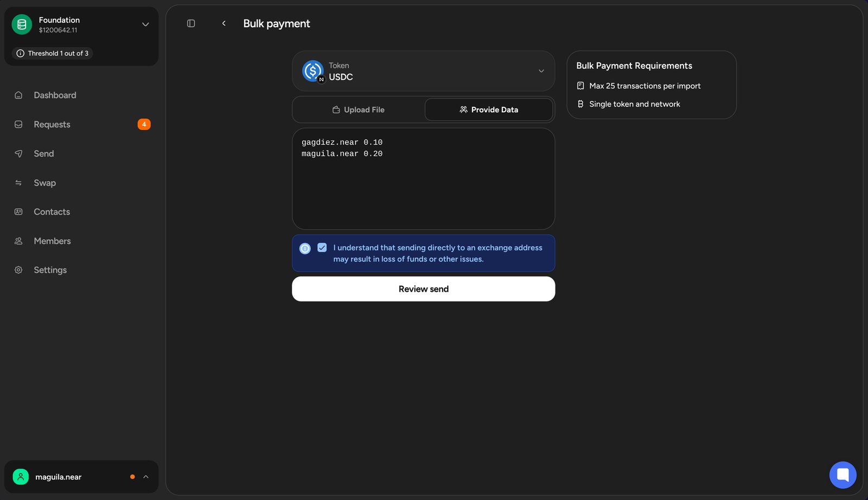The width and height of the screenshot is (868, 500).
Task: Click the gagdiez.near 0.10 line
Action: pos(342,143)
